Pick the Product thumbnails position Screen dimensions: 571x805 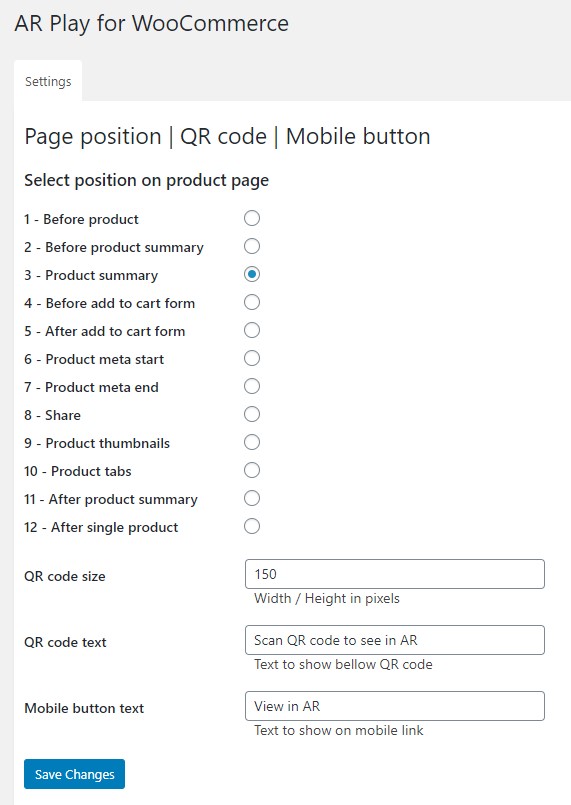point(252,442)
